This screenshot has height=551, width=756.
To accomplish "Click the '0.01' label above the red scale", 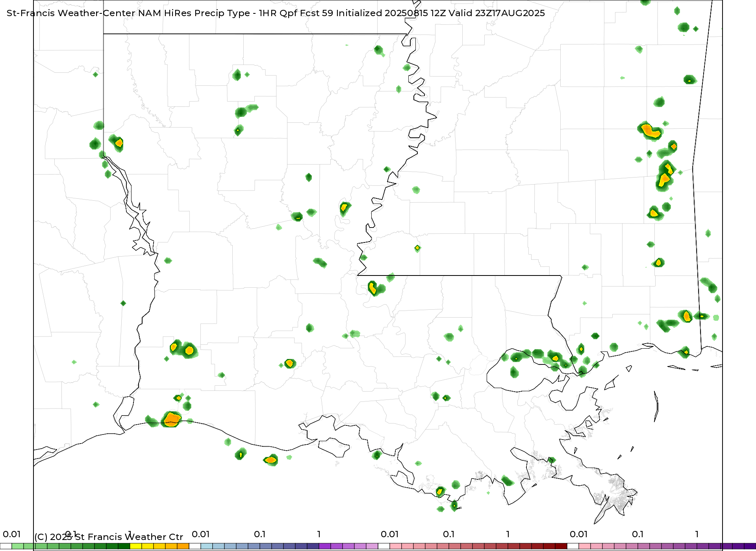I will coord(389,534).
